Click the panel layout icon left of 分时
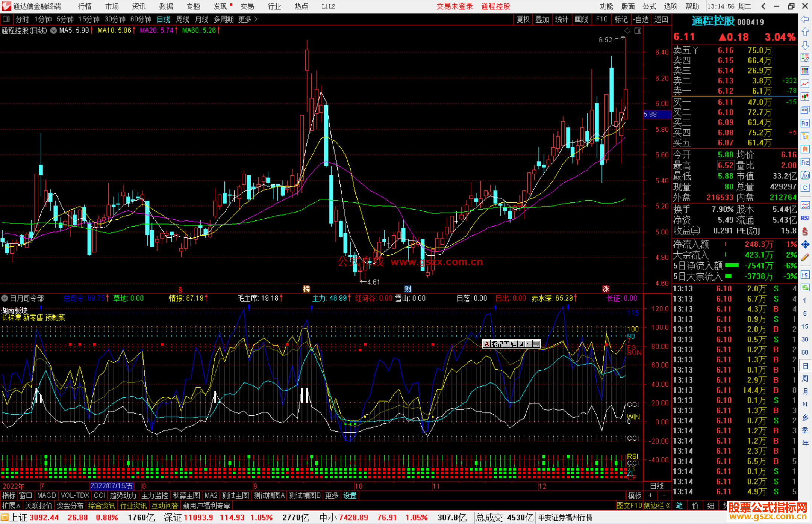 click(x=6, y=19)
